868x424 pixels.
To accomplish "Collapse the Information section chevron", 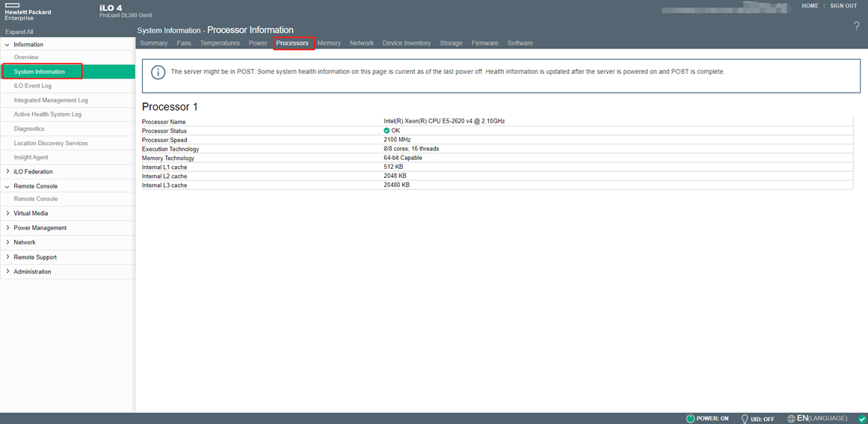I will point(7,45).
